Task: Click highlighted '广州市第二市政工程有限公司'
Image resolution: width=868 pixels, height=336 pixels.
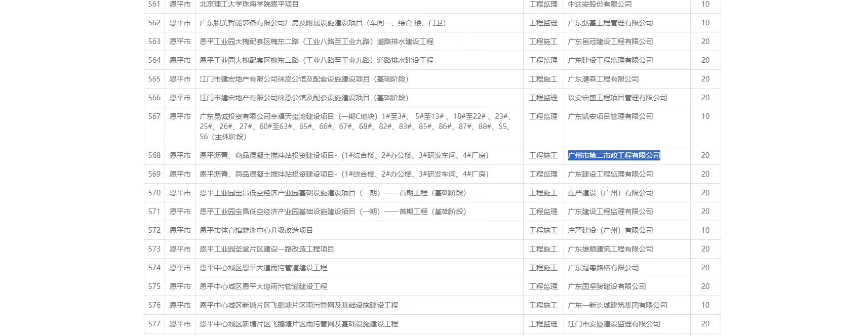Action: (x=614, y=155)
